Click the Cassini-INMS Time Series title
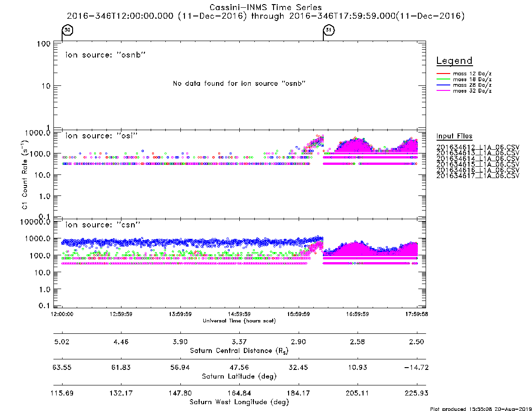532x411 pixels. tap(266, 7)
